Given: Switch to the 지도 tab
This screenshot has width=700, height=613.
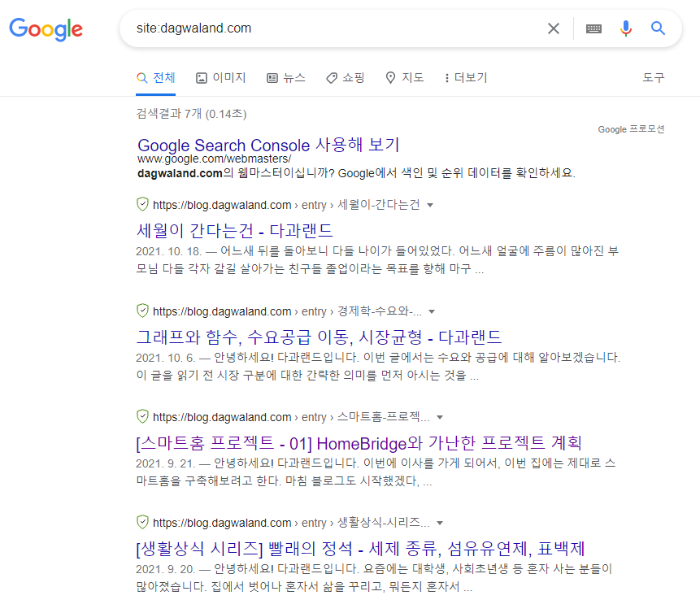Looking at the screenshot, I should pyautogui.click(x=404, y=78).
